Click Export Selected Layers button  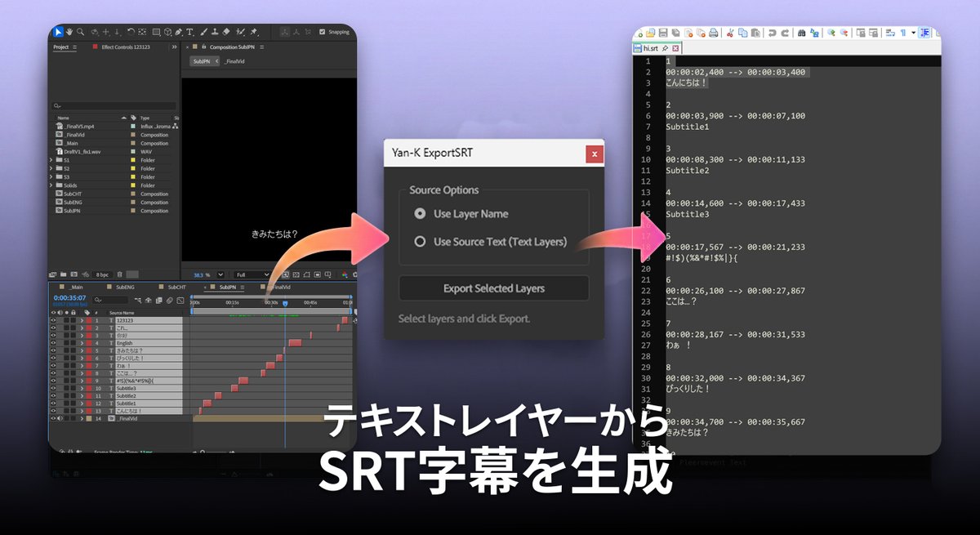click(493, 288)
